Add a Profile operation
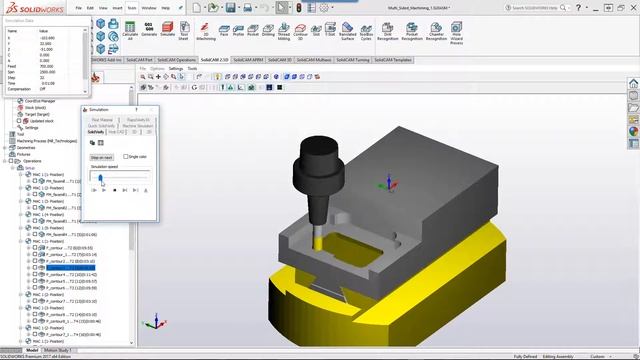This screenshot has height=360, width=640. (238, 31)
